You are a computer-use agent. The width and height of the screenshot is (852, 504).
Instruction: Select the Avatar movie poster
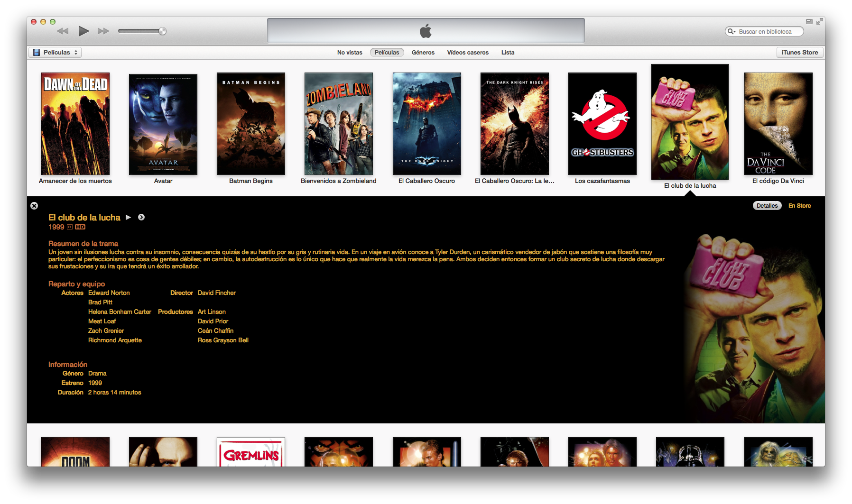click(163, 124)
